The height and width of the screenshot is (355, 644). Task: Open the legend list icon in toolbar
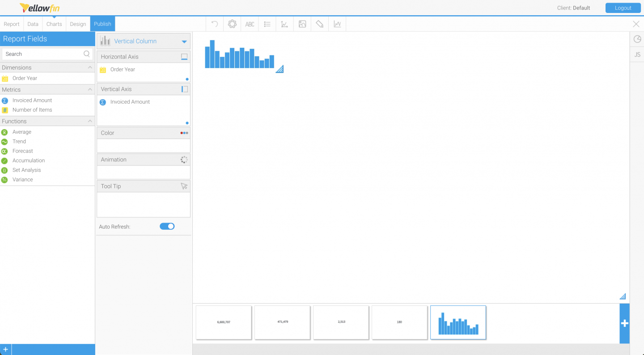[267, 24]
